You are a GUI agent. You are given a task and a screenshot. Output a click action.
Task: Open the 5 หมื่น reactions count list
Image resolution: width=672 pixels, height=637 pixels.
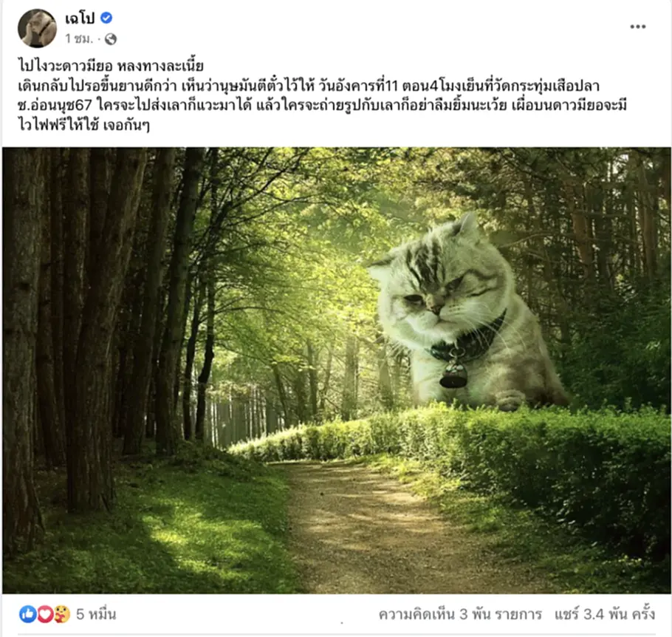coord(96,614)
